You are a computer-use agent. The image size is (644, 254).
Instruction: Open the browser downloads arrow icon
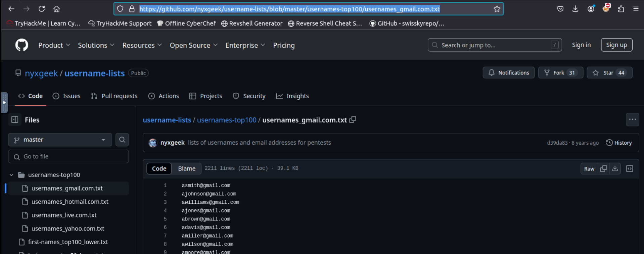point(575,9)
